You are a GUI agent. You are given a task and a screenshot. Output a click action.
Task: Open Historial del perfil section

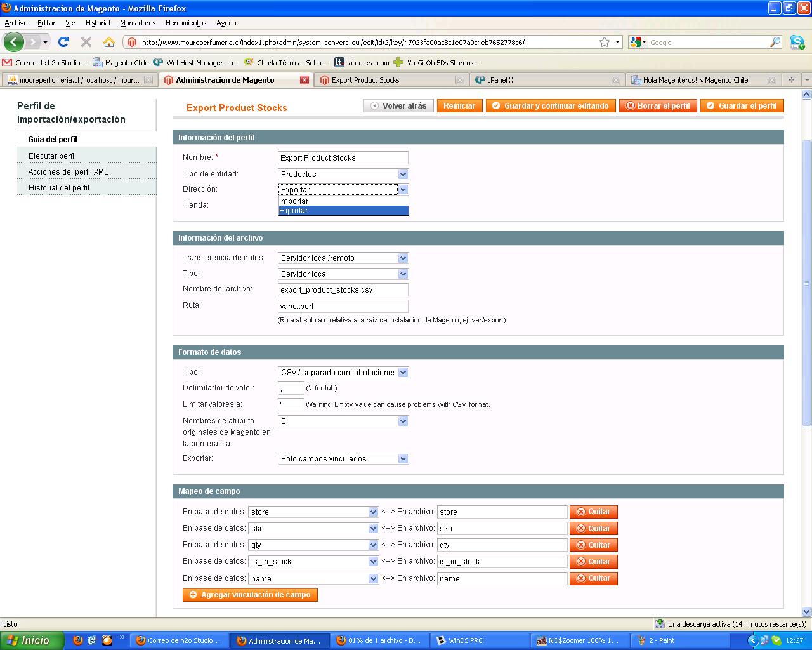[86, 187]
